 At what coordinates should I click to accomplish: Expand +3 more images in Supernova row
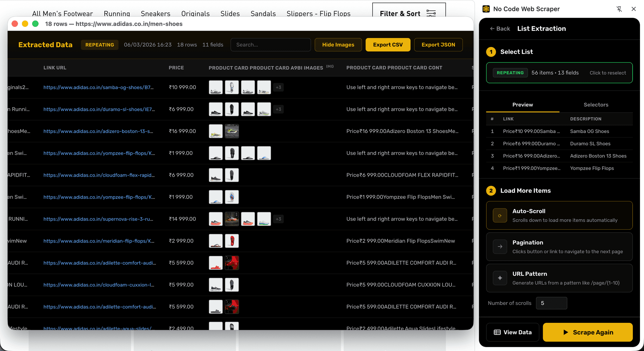click(278, 219)
